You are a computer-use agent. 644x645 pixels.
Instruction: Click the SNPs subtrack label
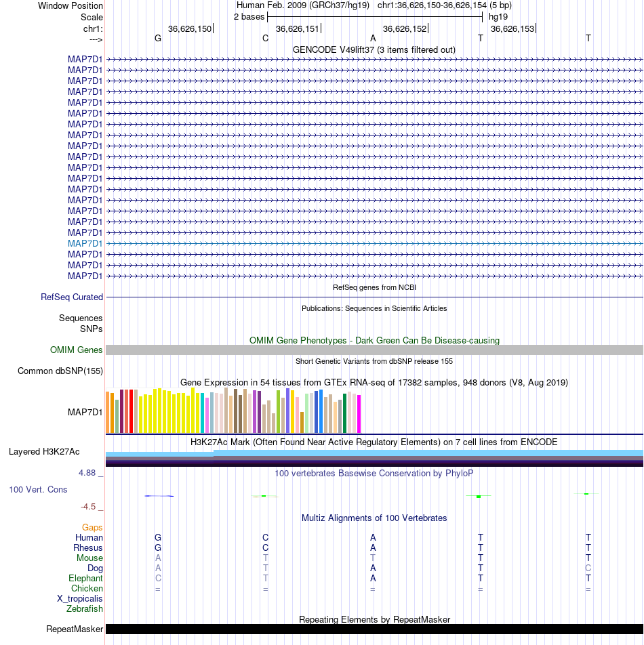coord(92,329)
